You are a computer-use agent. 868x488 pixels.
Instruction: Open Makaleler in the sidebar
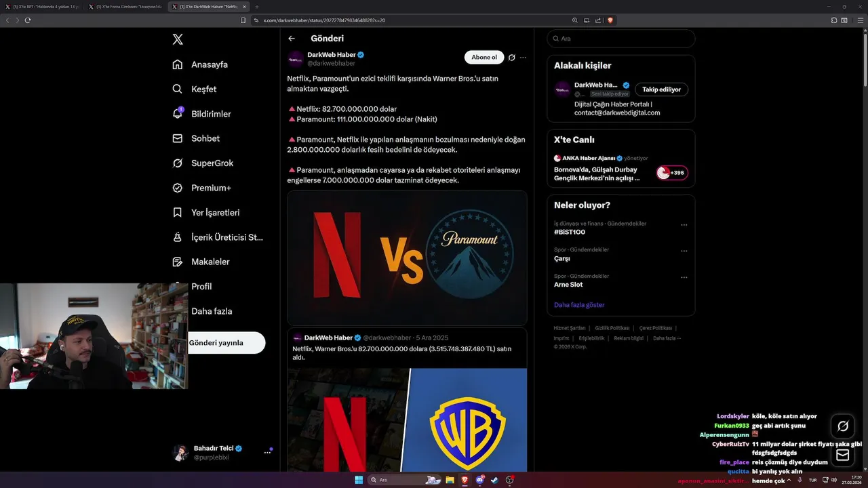point(201,262)
